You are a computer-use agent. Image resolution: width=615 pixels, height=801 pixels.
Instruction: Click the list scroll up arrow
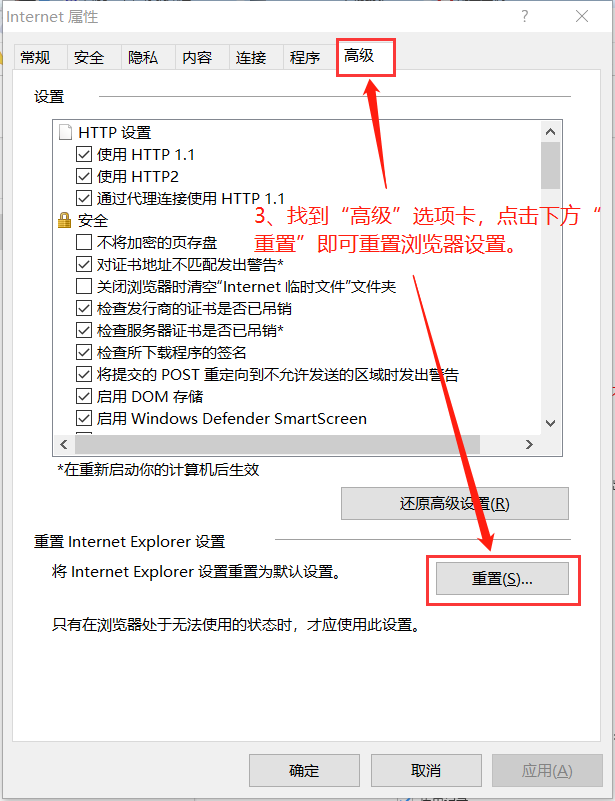[x=550, y=131]
